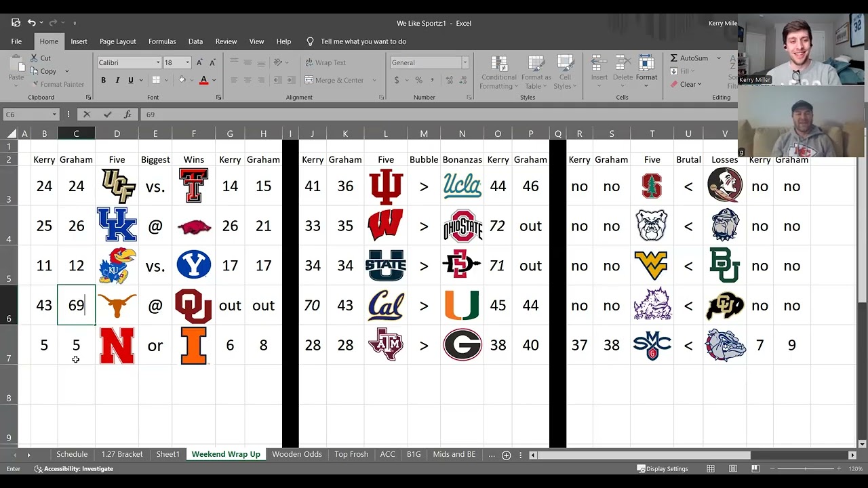Open the General number format dropdown
Screen dimensions: 868x488
[465, 62]
